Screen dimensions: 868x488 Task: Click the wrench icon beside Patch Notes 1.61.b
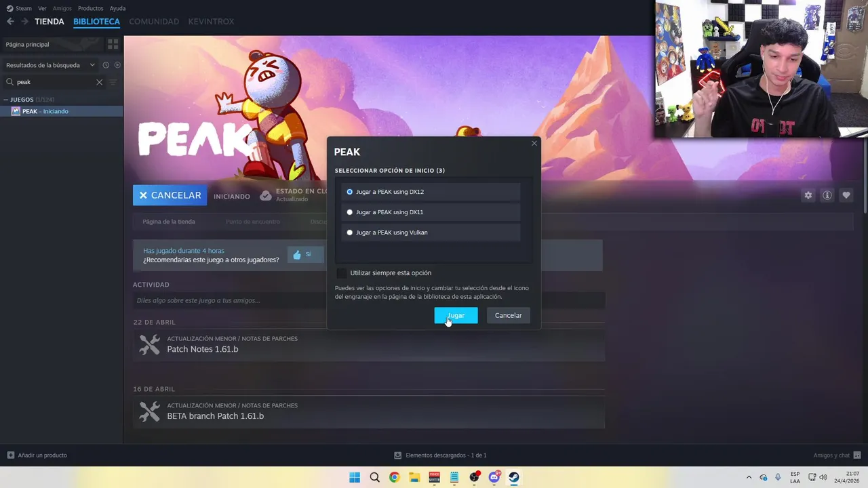coord(149,344)
